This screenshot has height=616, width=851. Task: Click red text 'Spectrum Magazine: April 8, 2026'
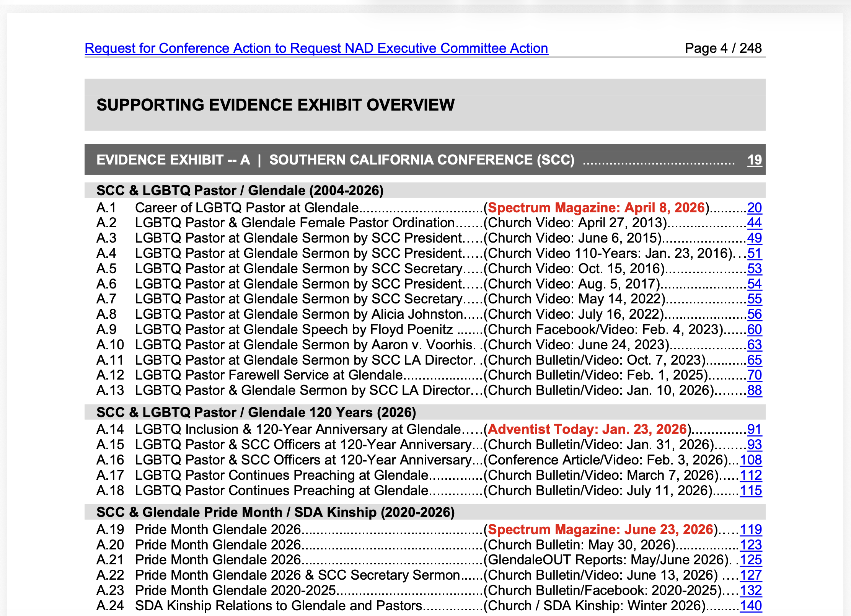click(x=596, y=208)
